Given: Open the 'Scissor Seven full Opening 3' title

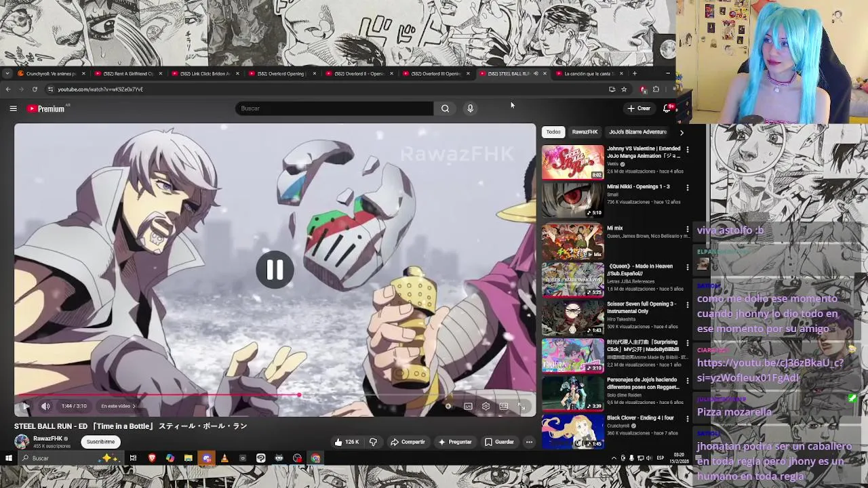Looking at the screenshot, I should tap(641, 308).
